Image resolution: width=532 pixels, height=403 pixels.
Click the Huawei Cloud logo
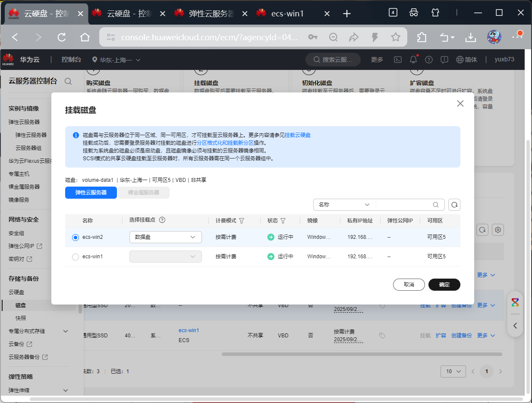click(8, 60)
